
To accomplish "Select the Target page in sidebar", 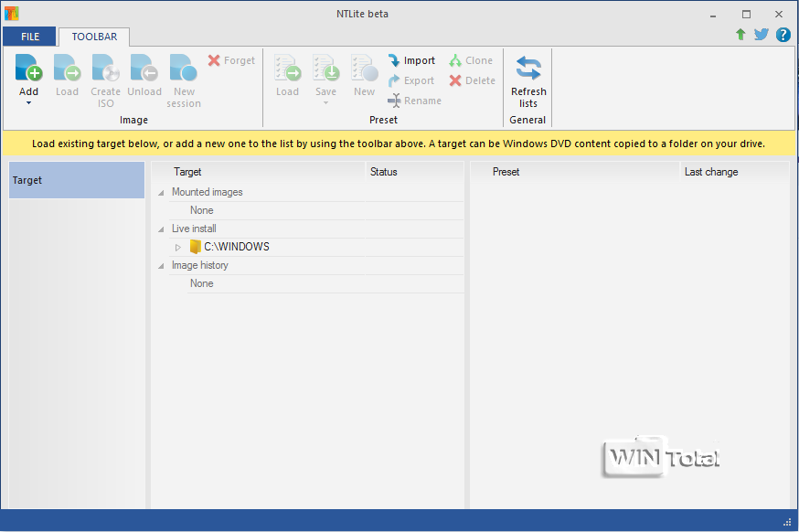I will click(x=77, y=180).
